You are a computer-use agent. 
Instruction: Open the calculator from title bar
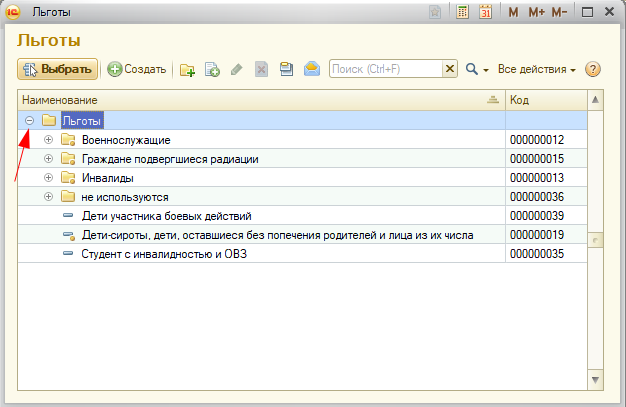click(x=462, y=12)
